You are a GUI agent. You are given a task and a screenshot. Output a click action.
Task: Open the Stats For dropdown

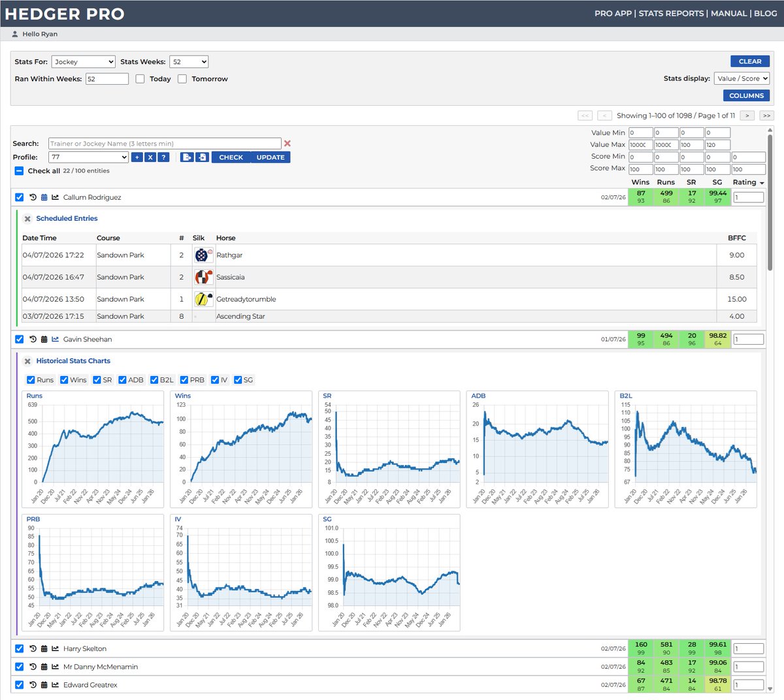pos(84,61)
